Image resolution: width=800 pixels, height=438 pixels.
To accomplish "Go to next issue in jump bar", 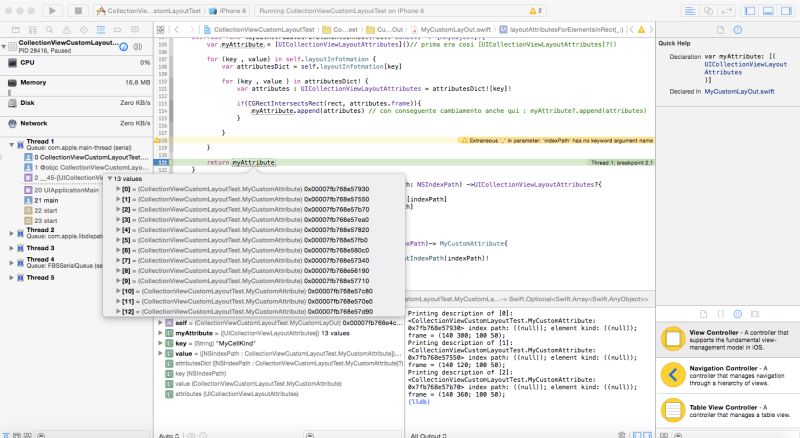I will coord(651,30).
